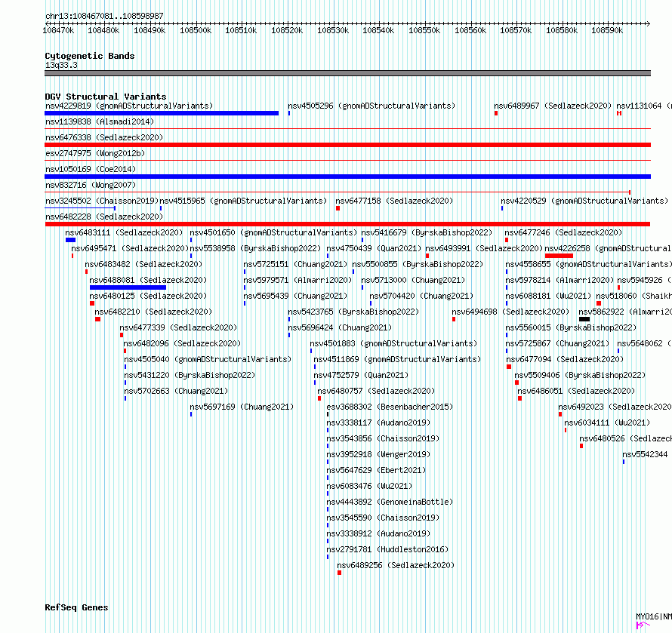This screenshot has height=633, width=672.
Task: Click nsv5696424 (Chuang2021) label
Action: tap(340, 327)
